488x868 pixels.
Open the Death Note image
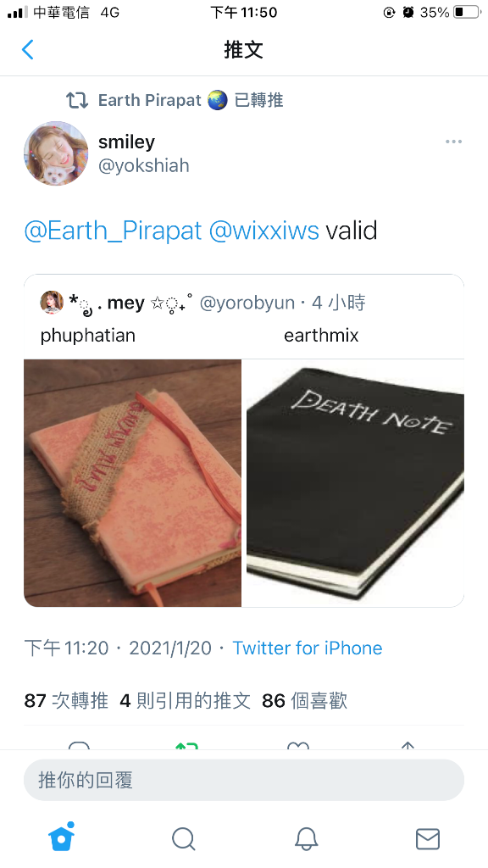354,482
